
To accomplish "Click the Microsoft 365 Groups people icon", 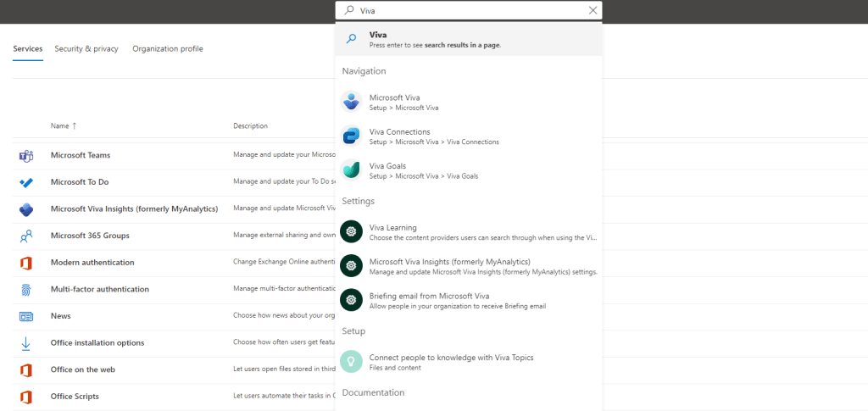I will coord(26,236).
